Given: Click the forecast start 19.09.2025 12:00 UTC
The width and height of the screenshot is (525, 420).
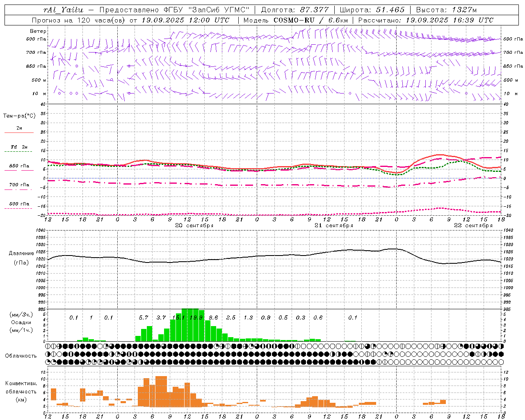Looking at the screenshot, I should click(185, 20).
